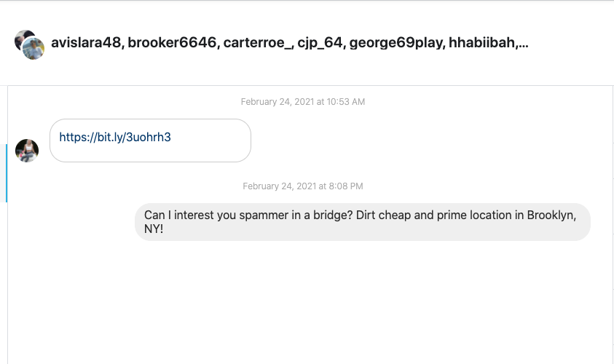Viewport: 614px width, 364px height.
Task: Click participant name brooker6646 in header
Action: point(172,43)
